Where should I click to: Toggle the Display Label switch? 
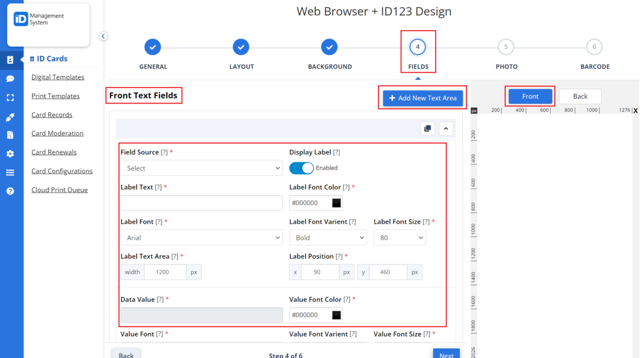pyautogui.click(x=302, y=168)
